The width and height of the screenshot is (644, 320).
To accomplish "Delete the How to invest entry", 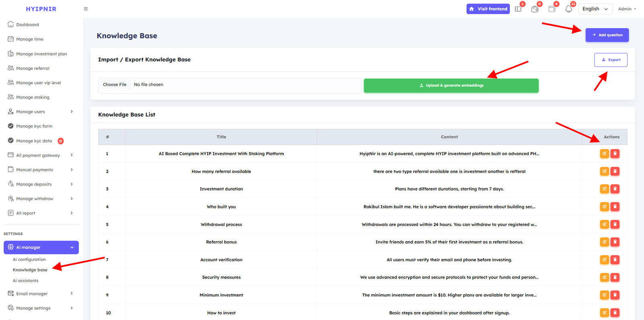I will click(615, 312).
